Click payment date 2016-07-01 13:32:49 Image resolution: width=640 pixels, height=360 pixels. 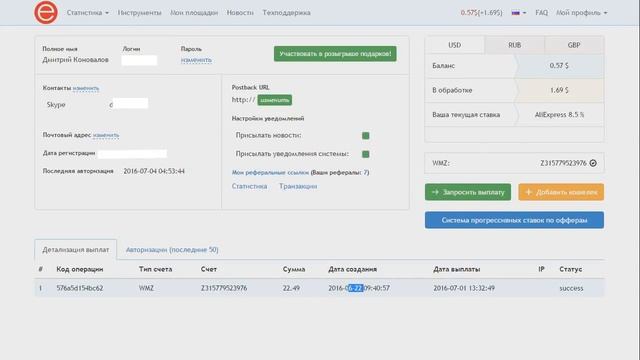click(x=464, y=288)
